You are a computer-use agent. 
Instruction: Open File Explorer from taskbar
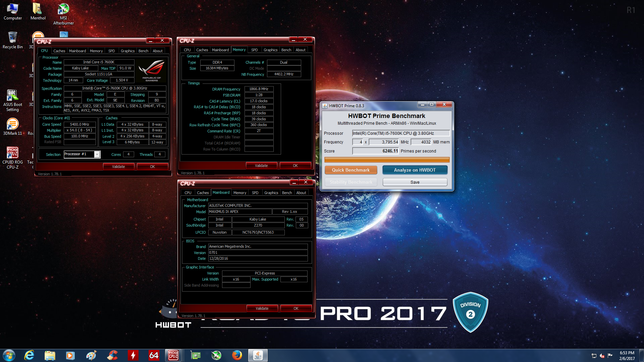pyautogui.click(x=50, y=355)
